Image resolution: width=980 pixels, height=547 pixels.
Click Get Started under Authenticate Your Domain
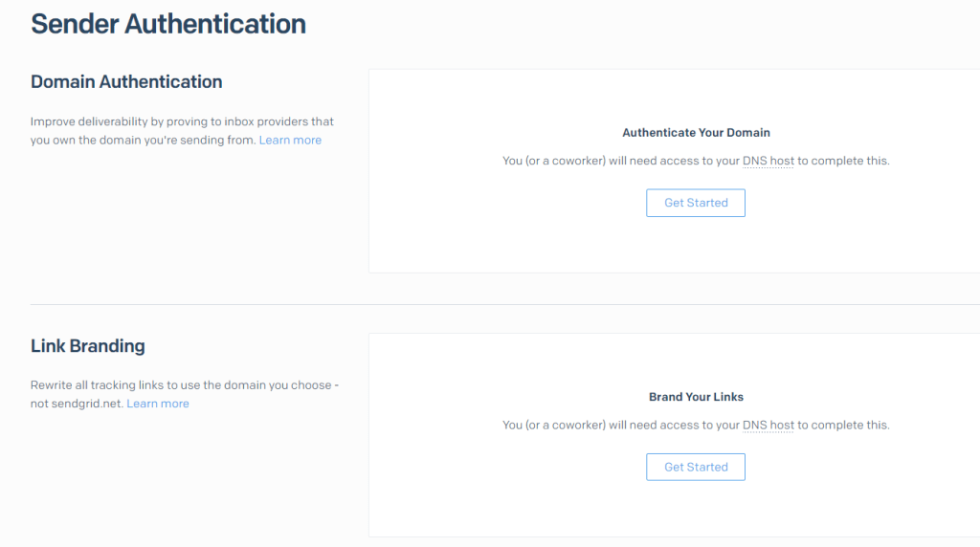tap(696, 203)
